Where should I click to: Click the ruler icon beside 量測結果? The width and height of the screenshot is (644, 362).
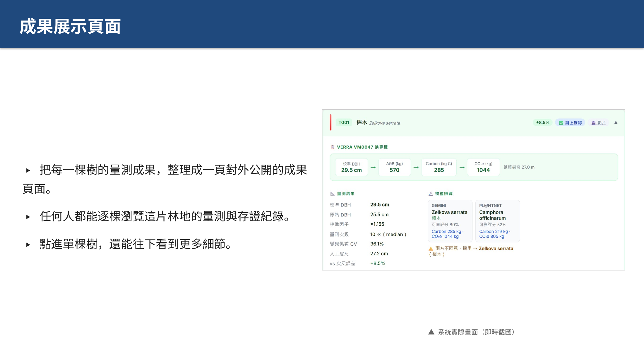333,194
